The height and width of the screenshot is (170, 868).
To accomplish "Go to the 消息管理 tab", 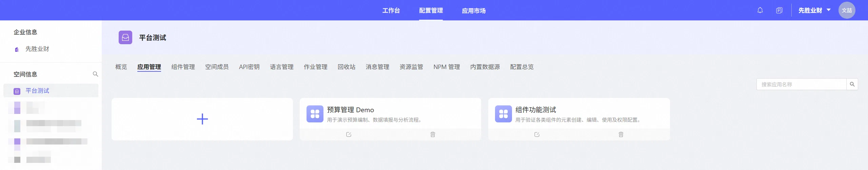I will (x=377, y=67).
